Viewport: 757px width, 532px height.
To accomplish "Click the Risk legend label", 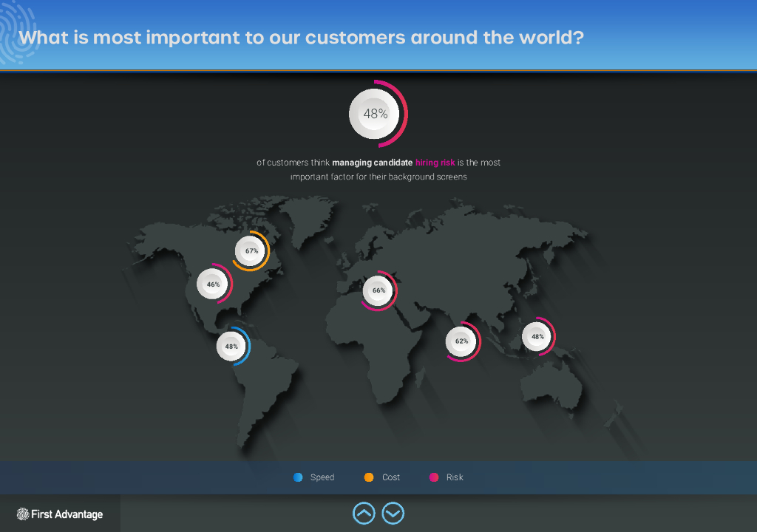I will coord(455,477).
